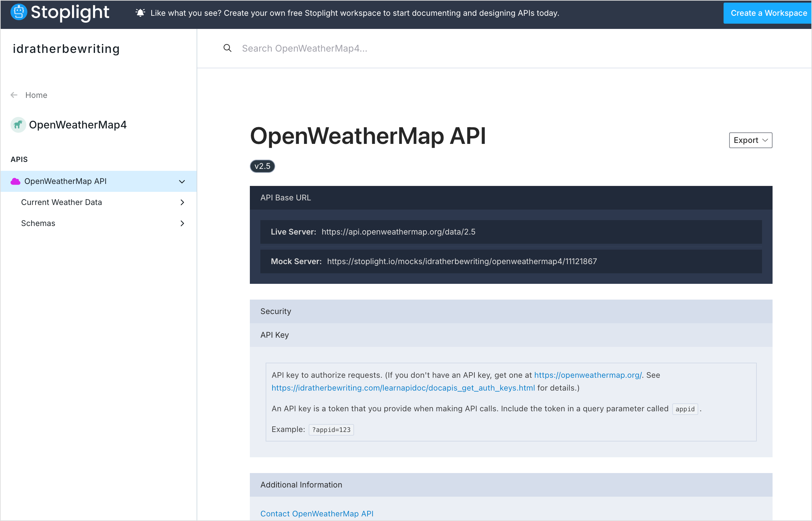
Task: Click the appid inline code token
Action: coord(685,409)
